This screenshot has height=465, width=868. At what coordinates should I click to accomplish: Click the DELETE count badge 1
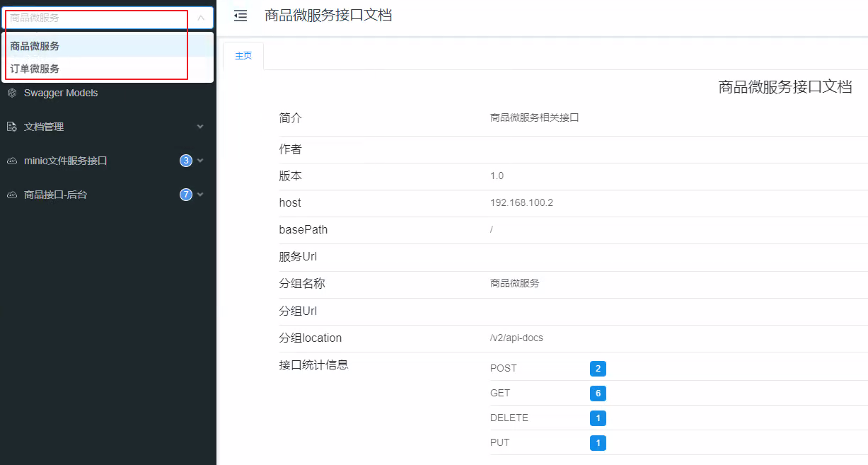pos(598,418)
